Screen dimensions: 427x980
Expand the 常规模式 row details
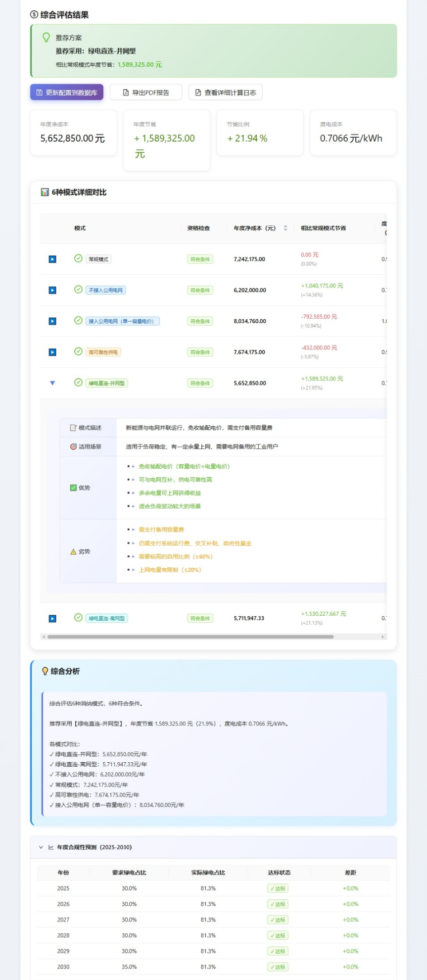pos(52,259)
